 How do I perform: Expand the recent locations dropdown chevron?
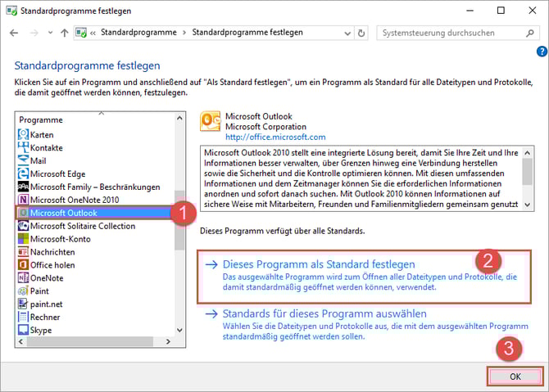click(x=50, y=33)
